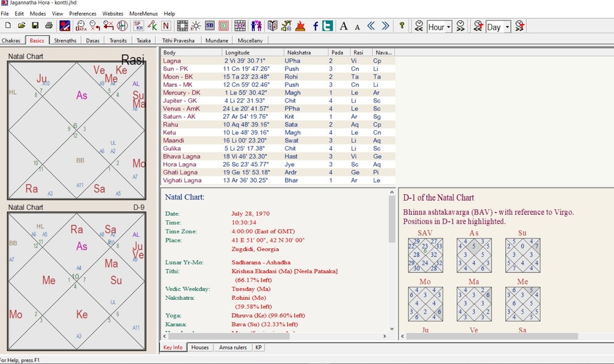Image resolution: width=614 pixels, height=364 pixels.
Task: Open the Preferences menu
Action: pyautogui.click(x=83, y=13)
